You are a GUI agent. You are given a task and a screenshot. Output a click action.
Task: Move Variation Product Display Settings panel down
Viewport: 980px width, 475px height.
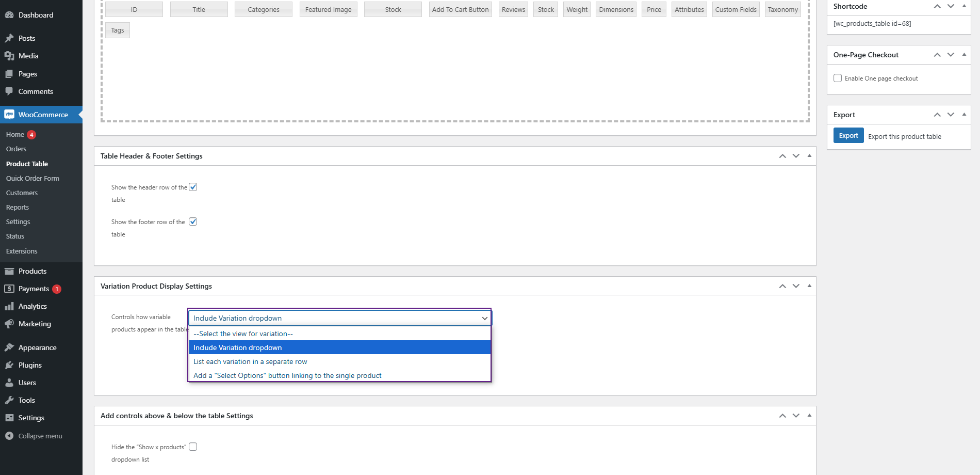[x=796, y=286]
